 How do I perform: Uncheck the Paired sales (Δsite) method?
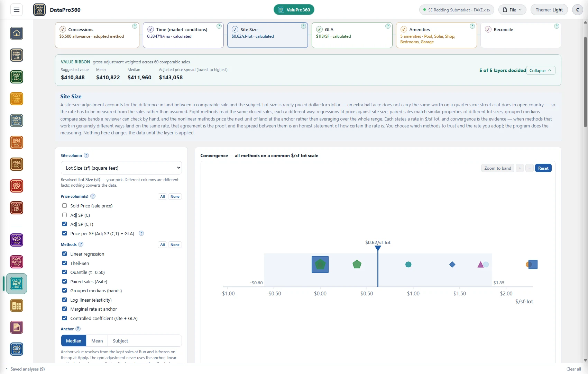tap(64, 282)
